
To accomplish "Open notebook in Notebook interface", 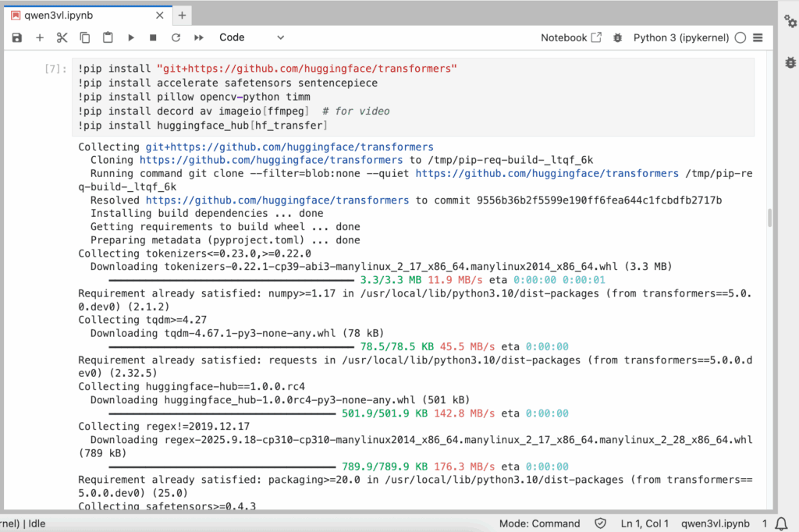I will click(x=571, y=37).
